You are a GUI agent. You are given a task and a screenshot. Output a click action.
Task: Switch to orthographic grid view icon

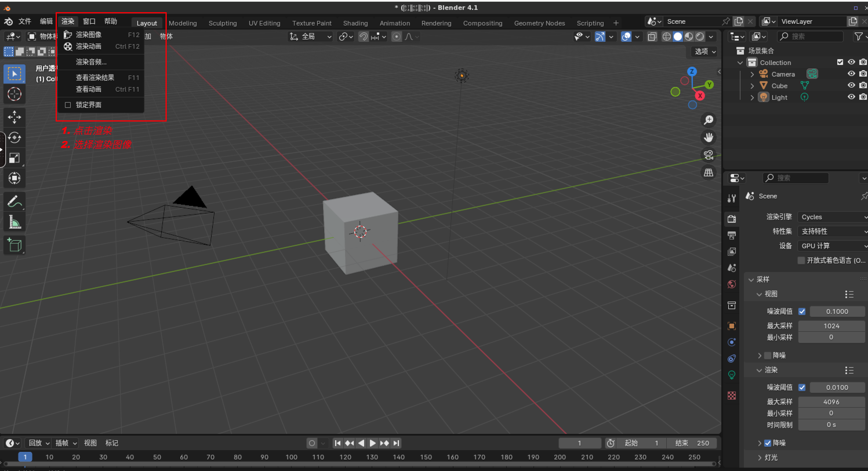(708, 173)
